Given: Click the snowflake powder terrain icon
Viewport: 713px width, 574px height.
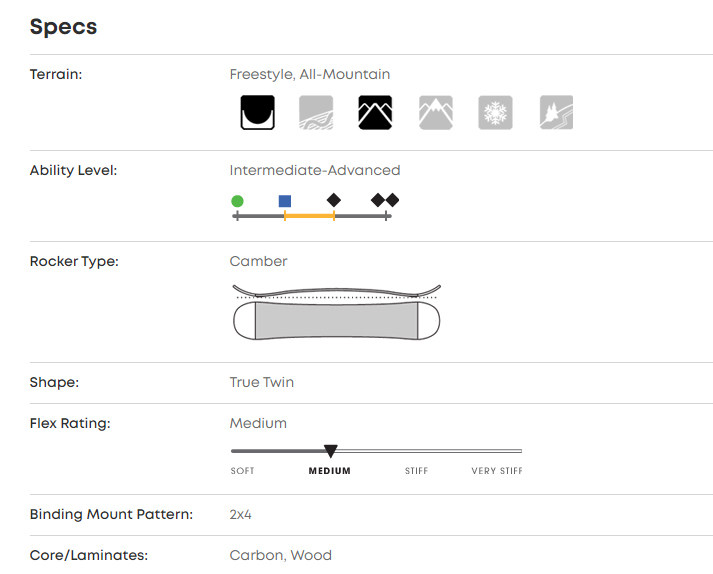Looking at the screenshot, I should tap(495, 113).
